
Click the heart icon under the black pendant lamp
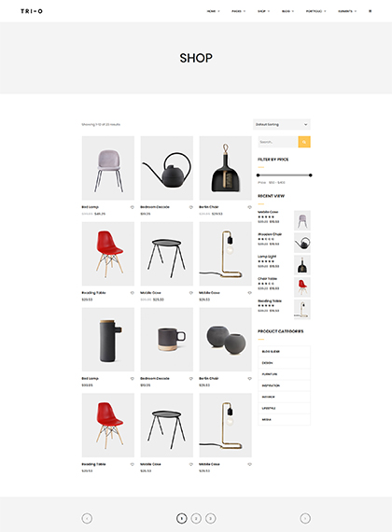coord(249,207)
